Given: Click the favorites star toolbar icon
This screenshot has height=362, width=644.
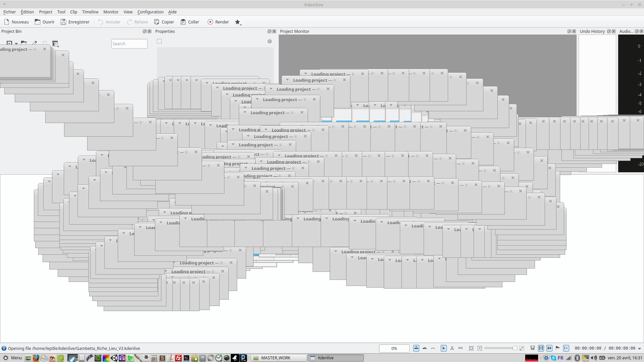Looking at the screenshot, I should (x=237, y=22).
